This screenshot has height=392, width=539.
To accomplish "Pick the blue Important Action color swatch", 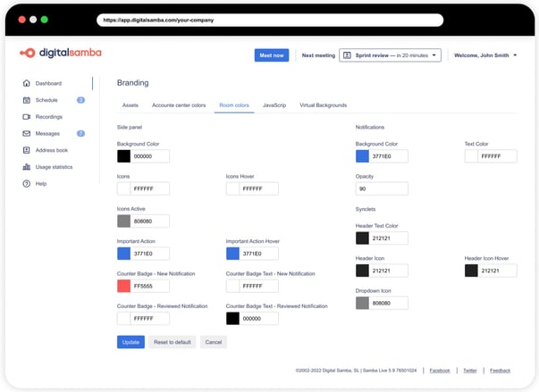I will coord(124,254).
